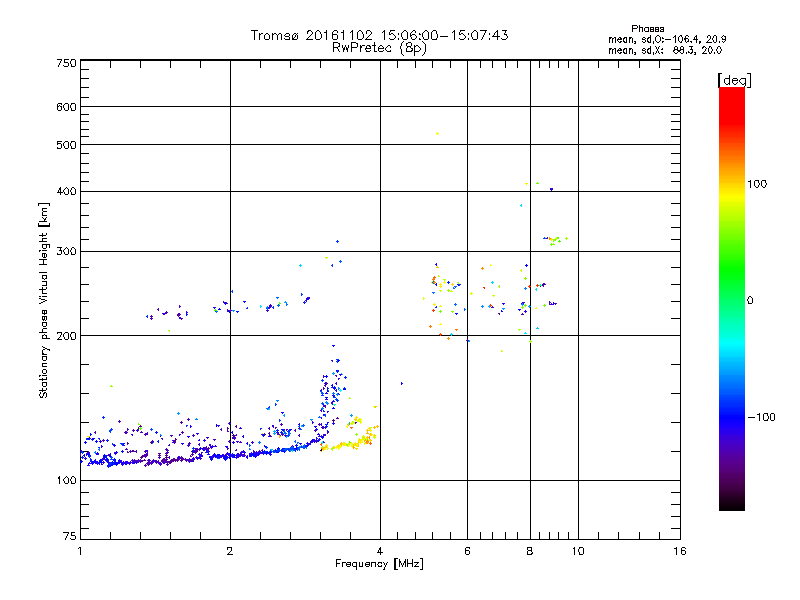The width and height of the screenshot is (800, 600).
Task: Click the x-axis tick label '1'
Action: tap(80, 551)
